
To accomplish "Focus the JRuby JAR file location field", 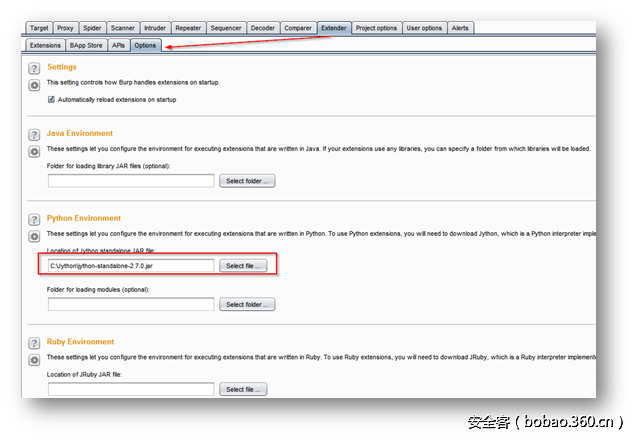I will pyautogui.click(x=131, y=389).
